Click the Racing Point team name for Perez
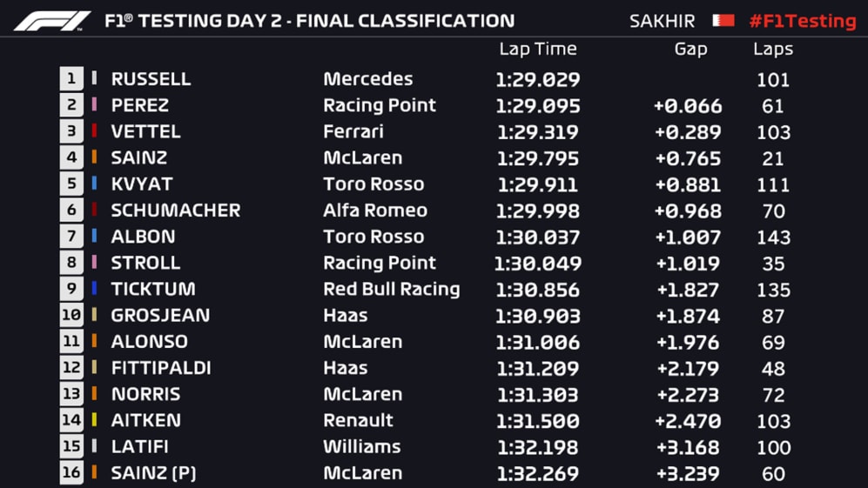Viewport: 868px width, 488px height. coord(380,105)
